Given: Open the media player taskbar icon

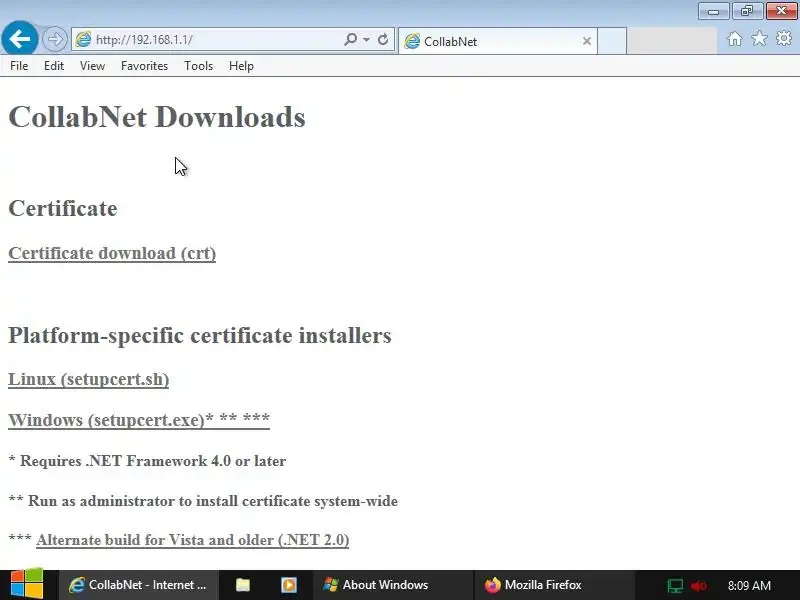Looking at the screenshot, I should click(289, 585).
